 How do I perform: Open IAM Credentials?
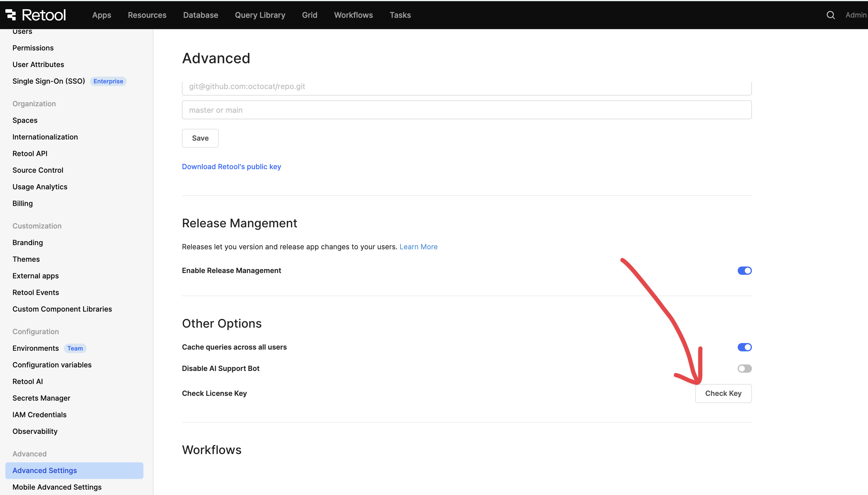39,415
